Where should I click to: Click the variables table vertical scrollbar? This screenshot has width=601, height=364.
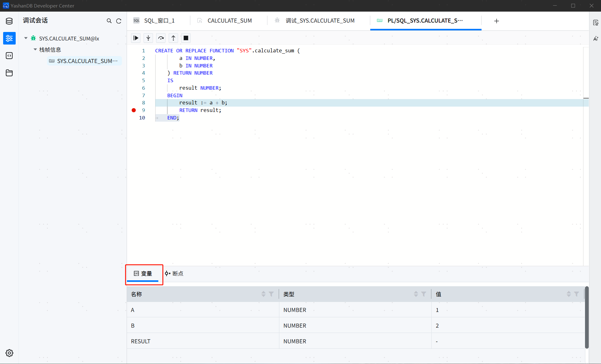click(x=587, y=317)
